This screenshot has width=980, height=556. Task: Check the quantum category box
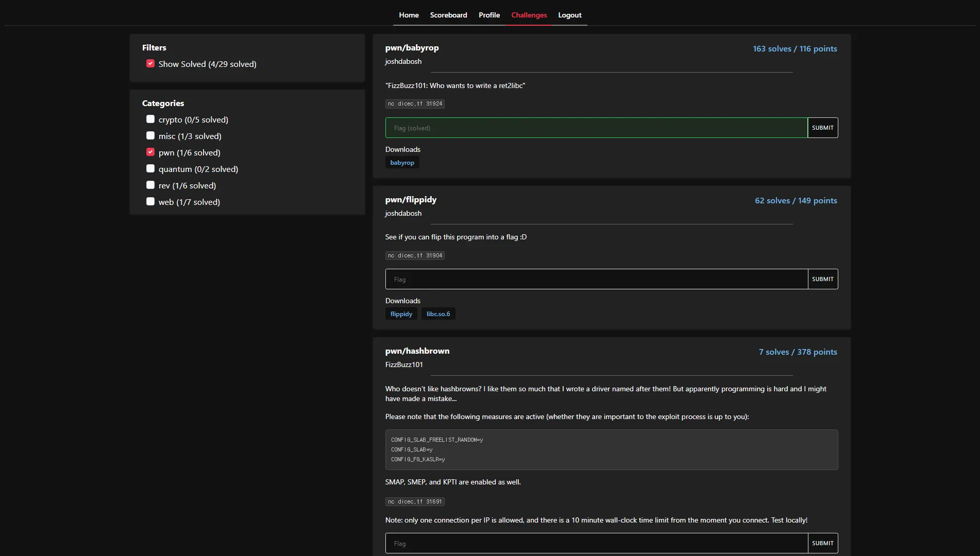[150, 168]
